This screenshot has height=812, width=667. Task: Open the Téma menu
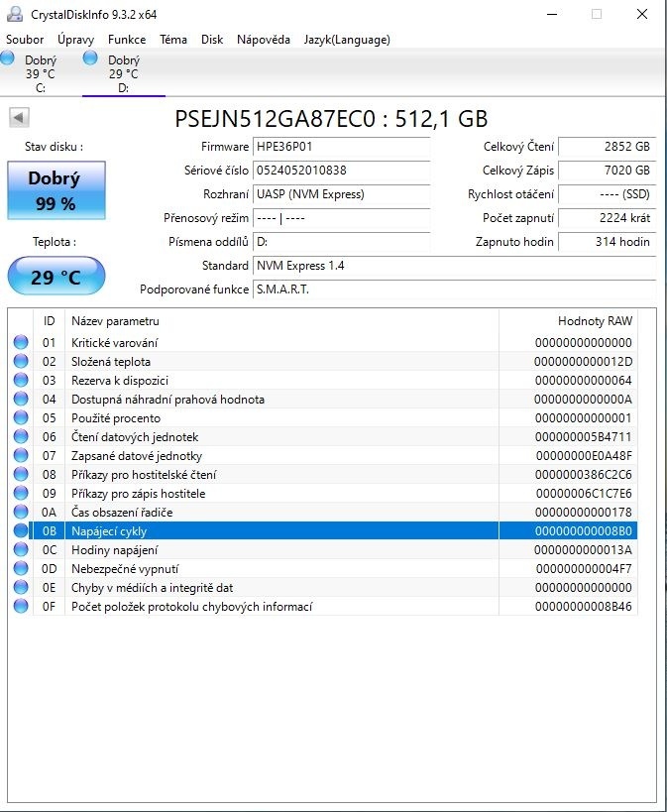coord(173,40)
